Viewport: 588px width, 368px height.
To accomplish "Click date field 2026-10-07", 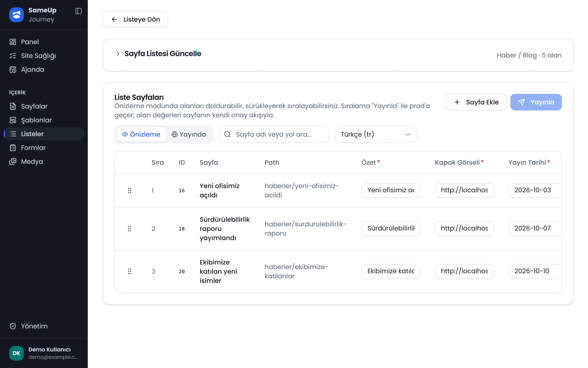I will 535,229.
